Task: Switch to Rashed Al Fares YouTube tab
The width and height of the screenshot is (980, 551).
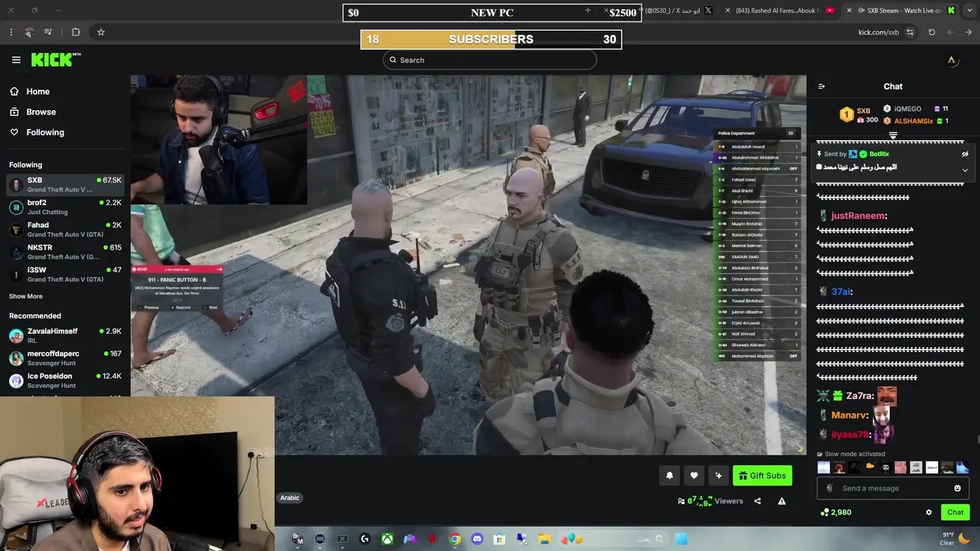Action: pyautogui.click(x=779, y=11)
